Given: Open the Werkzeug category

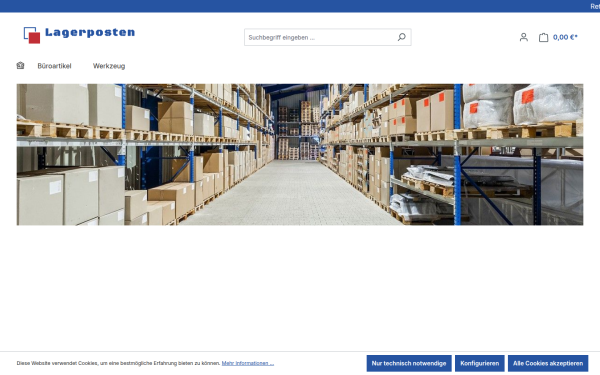Looking at the screenshot, I should 109,66.
